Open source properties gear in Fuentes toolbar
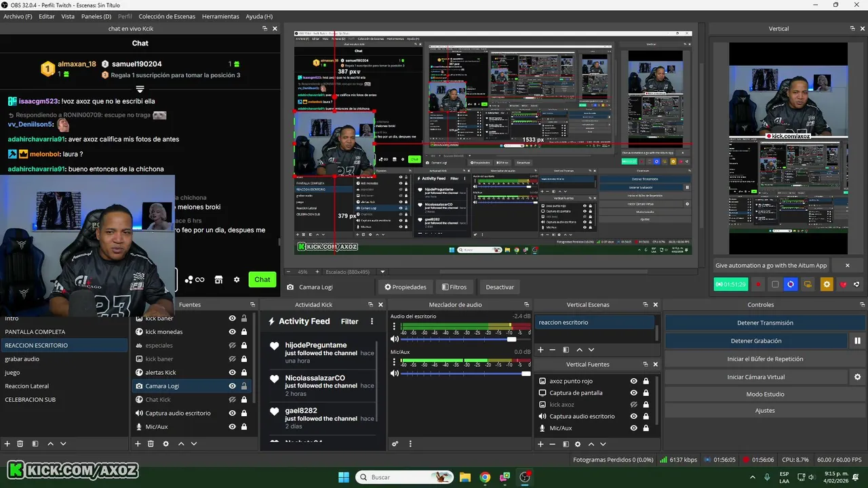Viewport: 868px width, 488px height. (166, 444)
